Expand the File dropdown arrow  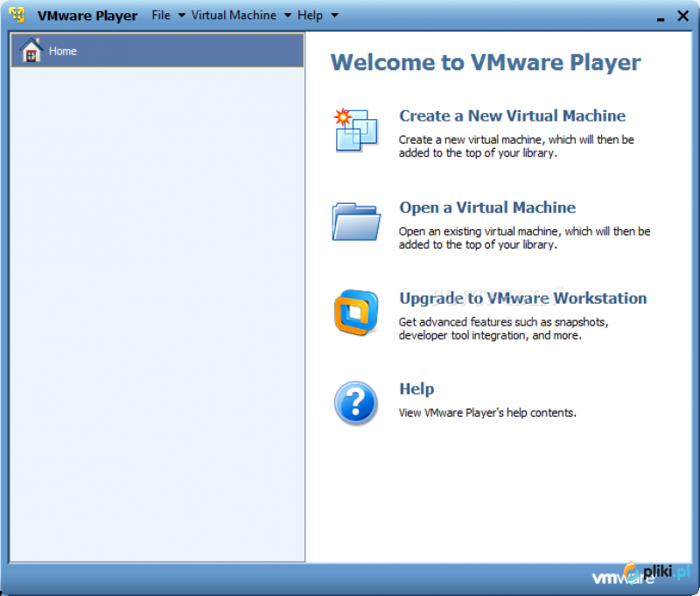point(182,16)
